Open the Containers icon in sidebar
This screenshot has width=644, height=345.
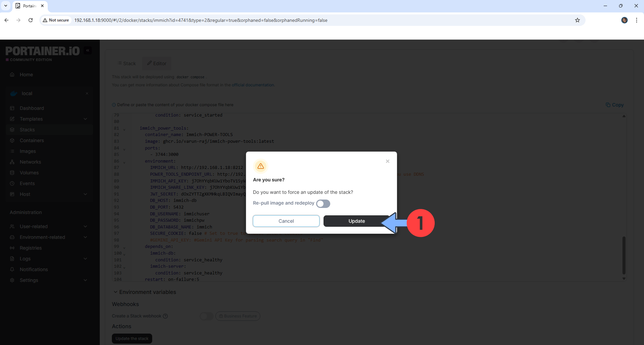(12, 140)
